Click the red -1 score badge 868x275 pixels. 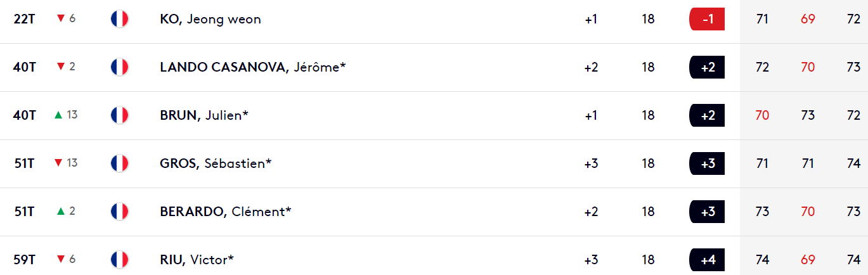coord(707,19)
